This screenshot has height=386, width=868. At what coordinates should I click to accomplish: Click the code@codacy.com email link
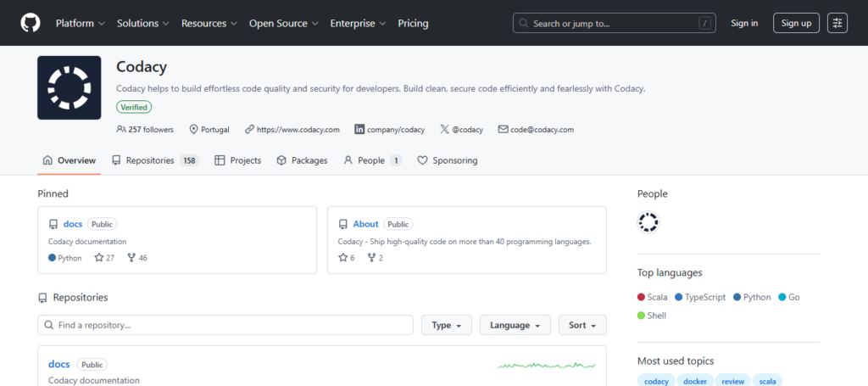point(542,130)
